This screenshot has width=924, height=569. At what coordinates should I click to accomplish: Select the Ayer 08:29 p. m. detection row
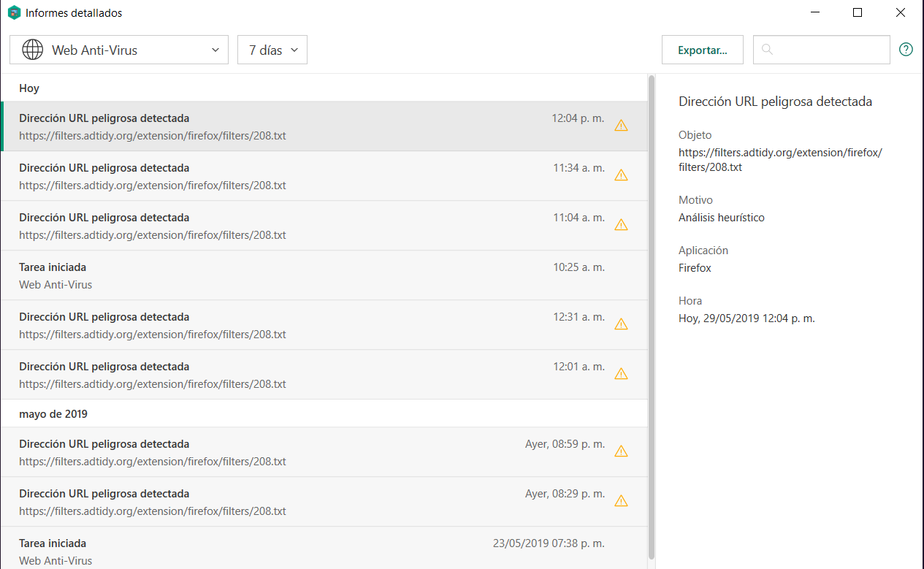tap(292, 502)
